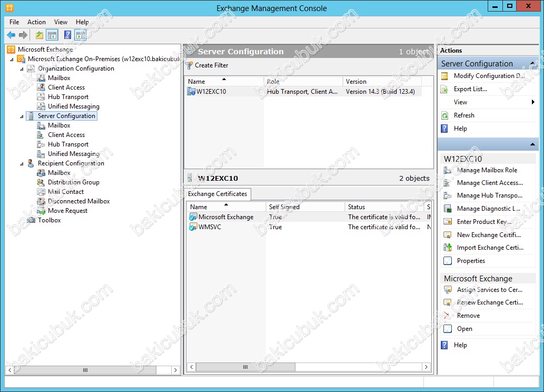Screen dimensions: 544x392
Task: Sort certificates by Self Signed column
Action: [x=305, y=207]
